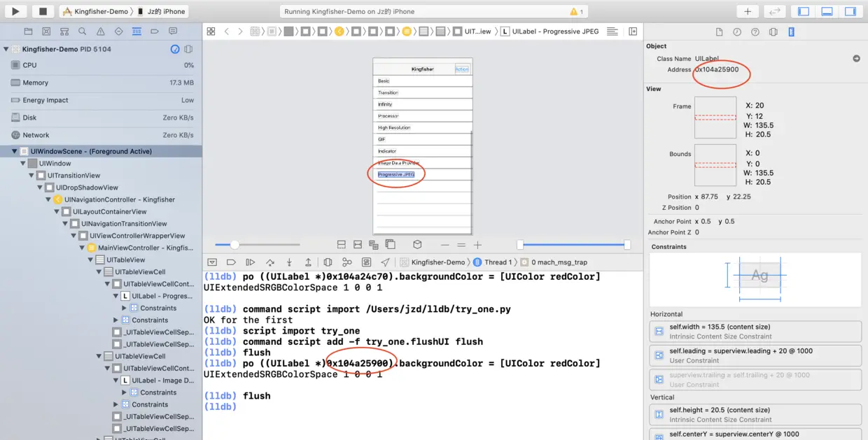This screenshot has height=440, width=868.
Task: Open the Test navigator diamond tab
Action: [x=118, y=31]
